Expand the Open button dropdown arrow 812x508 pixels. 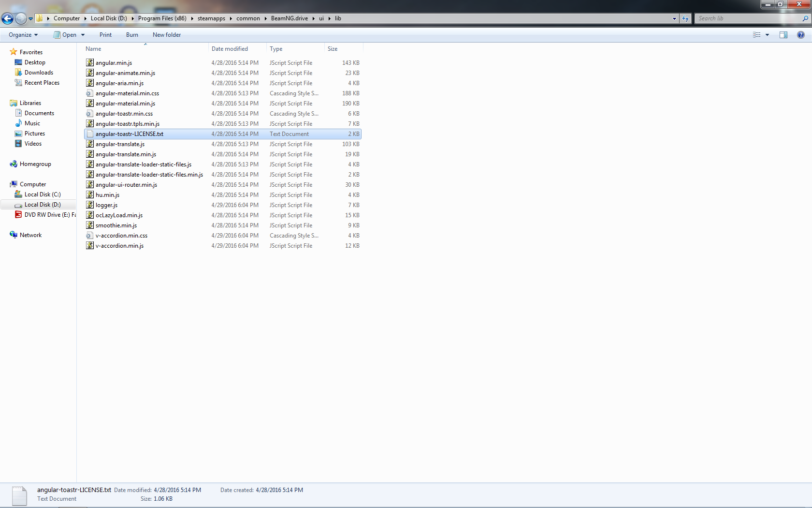click(x=83, y=35)
